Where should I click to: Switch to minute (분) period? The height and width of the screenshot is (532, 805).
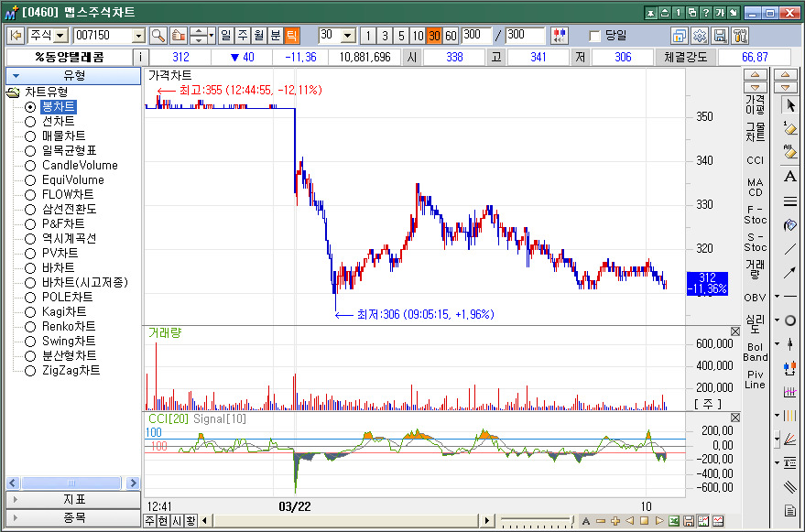pyautogui.click(x=276, y=36)
